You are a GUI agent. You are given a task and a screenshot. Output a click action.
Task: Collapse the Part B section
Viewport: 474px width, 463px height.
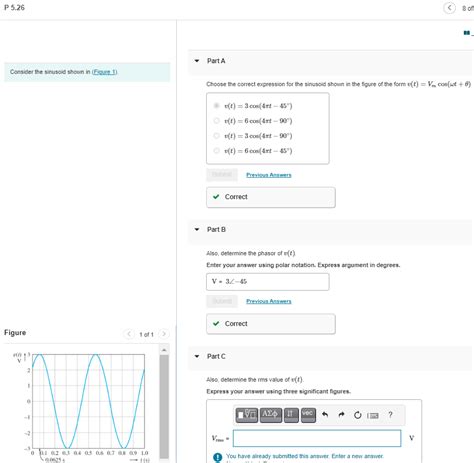click(197, 229)
